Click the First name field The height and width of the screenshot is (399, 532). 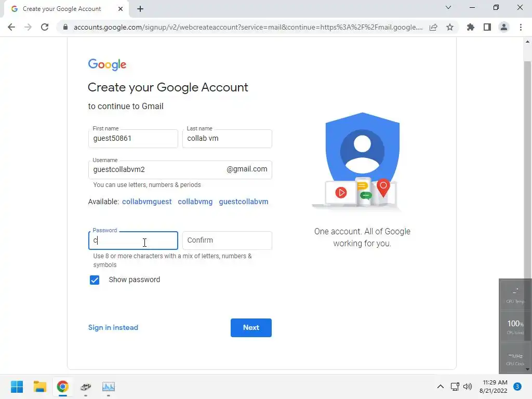pos(133,138)
